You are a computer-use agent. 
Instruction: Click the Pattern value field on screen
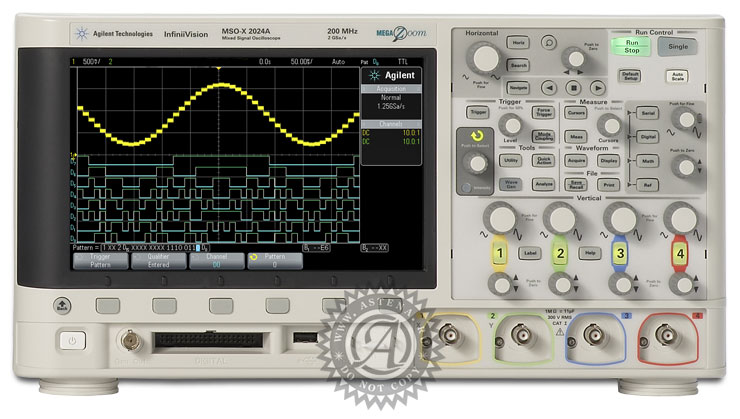tap(155, 248)
